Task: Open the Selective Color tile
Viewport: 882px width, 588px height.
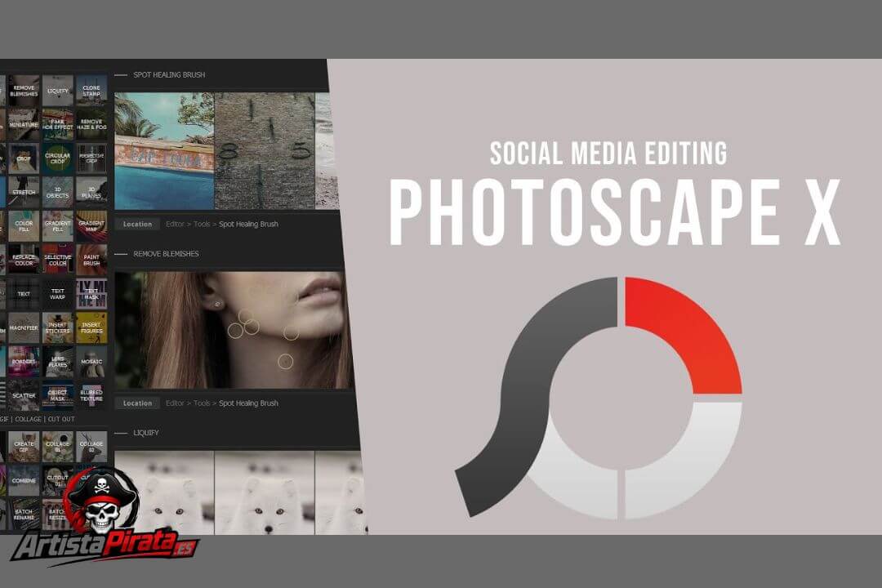Action: (x=57, y=260)
